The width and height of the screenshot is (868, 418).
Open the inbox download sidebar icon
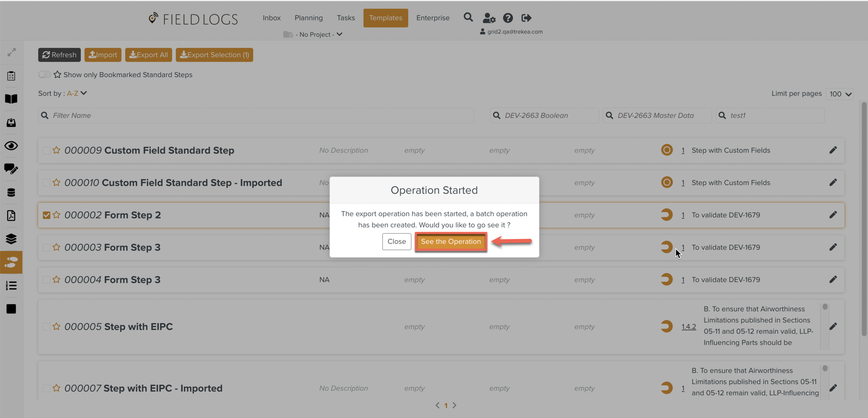[x=11, y=122]
